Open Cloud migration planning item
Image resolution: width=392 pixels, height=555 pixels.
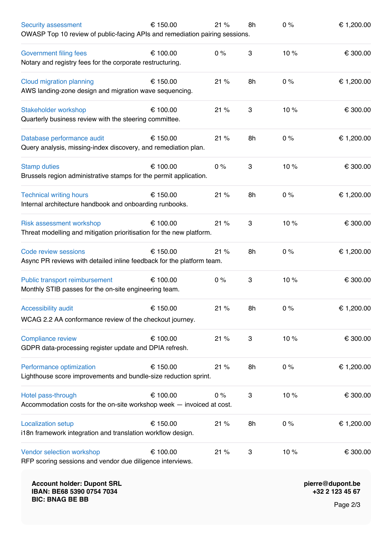click(57, 82)
